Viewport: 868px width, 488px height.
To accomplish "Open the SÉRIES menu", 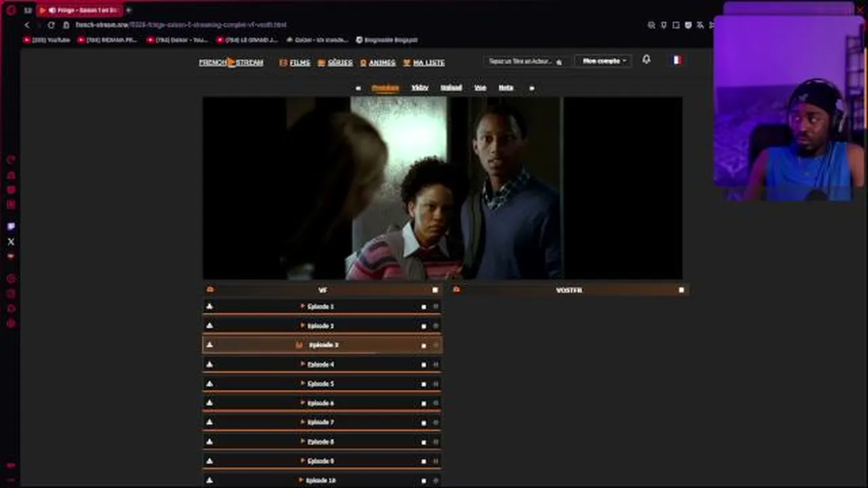I will tap(335, 62).
